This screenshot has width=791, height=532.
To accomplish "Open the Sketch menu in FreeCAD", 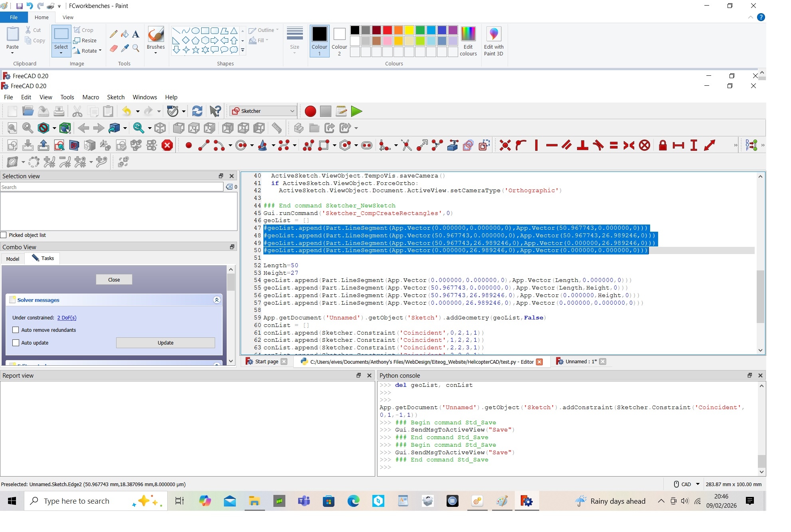I will pyautogui.click(x=116, y=97).
